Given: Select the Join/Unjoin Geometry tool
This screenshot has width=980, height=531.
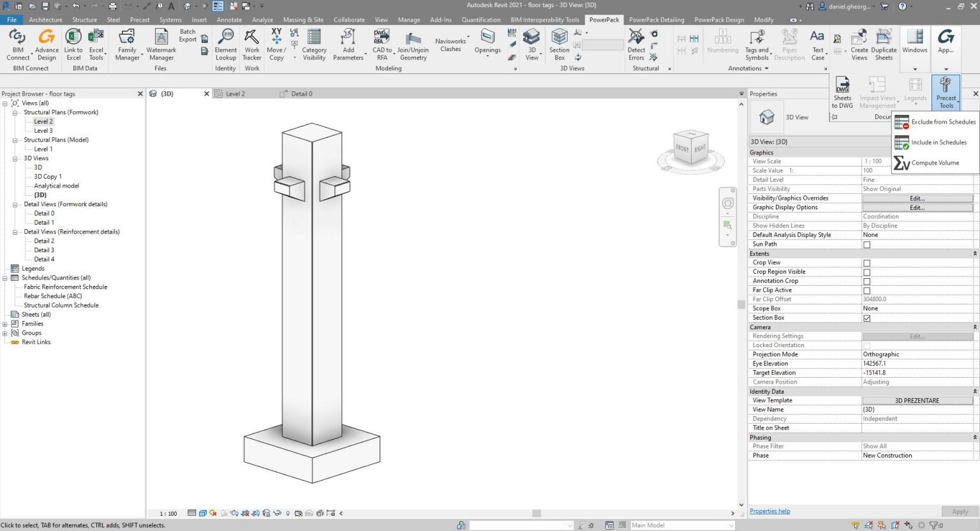Looking at the screenshot, I should coord(413,45).
